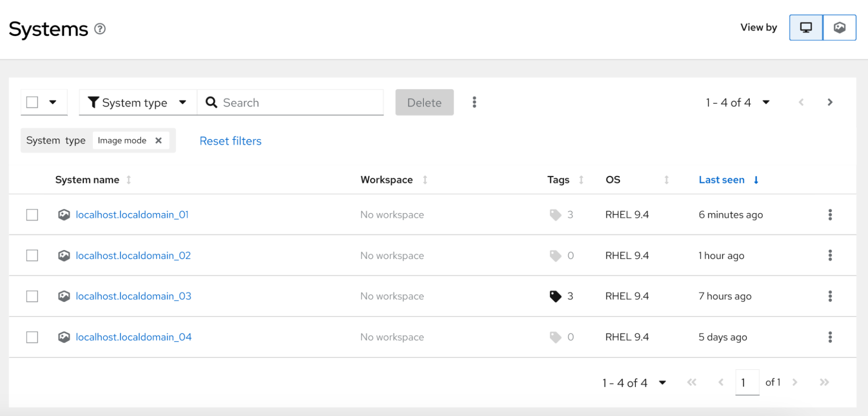Select checkbox for localhost.localdomain_02

click(x=32, y=255)
